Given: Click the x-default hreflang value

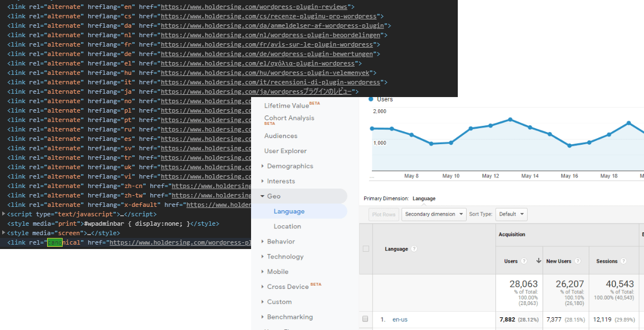Looking at the screenshot, I should click(140, 205).
